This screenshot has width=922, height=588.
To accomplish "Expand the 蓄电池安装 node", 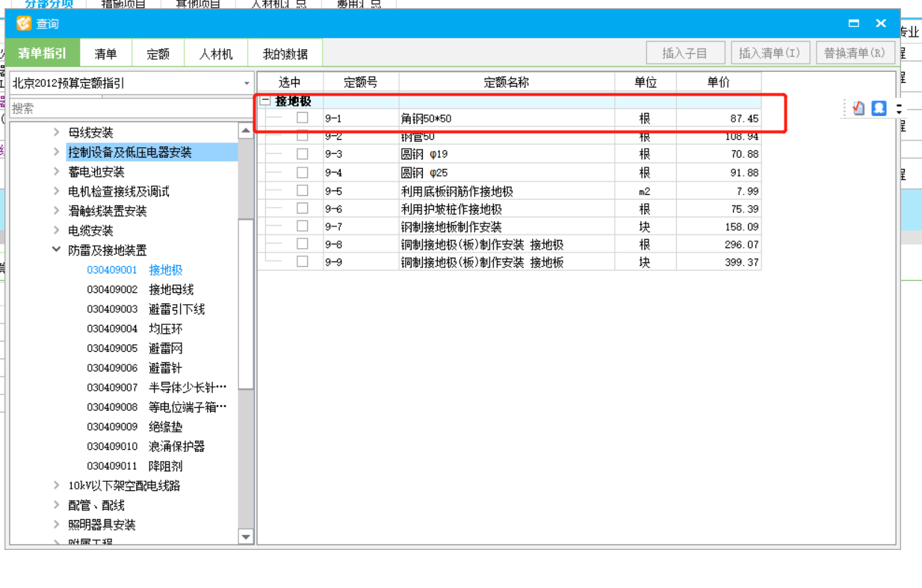I will pyautogui.click(x=56, y=172).
